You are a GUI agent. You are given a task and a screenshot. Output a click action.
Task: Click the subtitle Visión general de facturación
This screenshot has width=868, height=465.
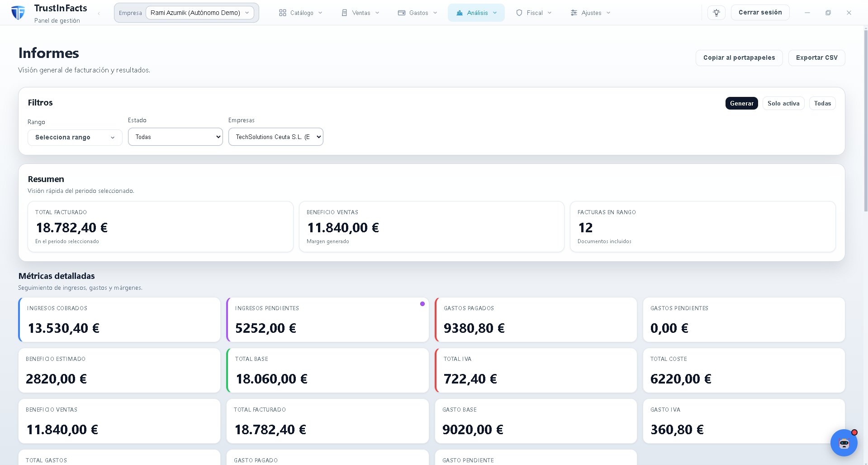pos(84,70)
